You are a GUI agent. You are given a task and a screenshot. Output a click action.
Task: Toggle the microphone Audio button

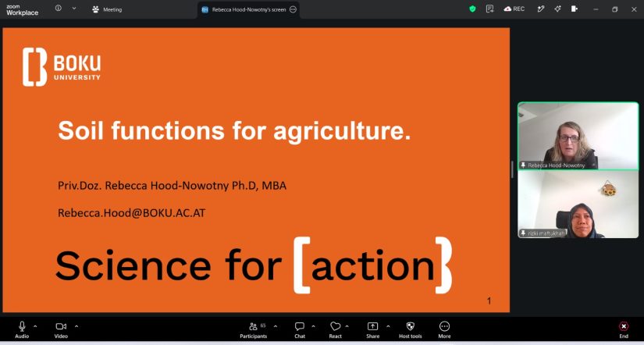click(x=22, y=330)
